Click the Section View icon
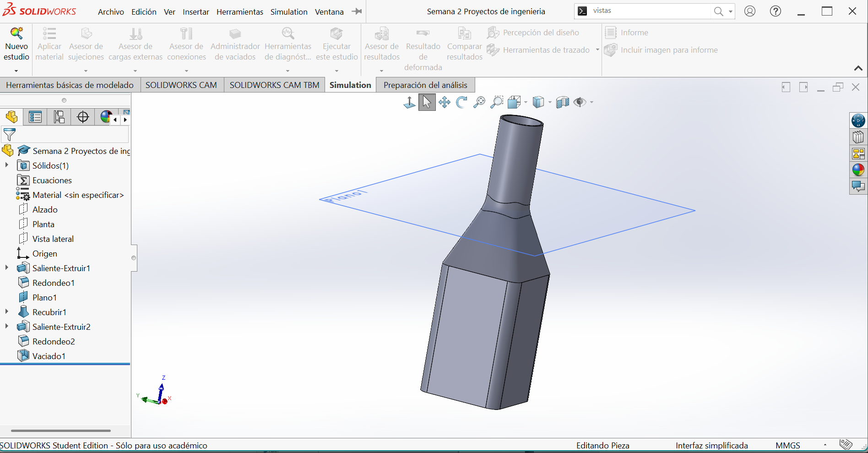 tap(562, 102)
